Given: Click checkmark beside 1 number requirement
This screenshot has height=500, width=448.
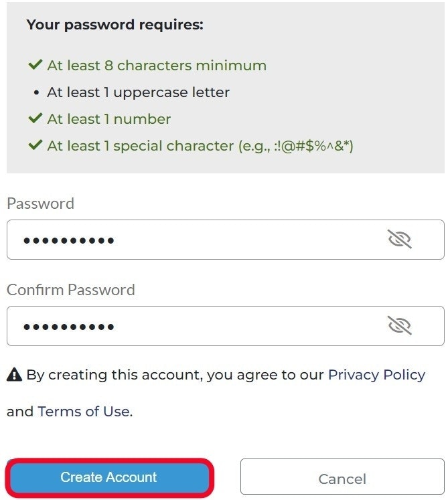Looking at the screenshot, I should coord(35,118).
